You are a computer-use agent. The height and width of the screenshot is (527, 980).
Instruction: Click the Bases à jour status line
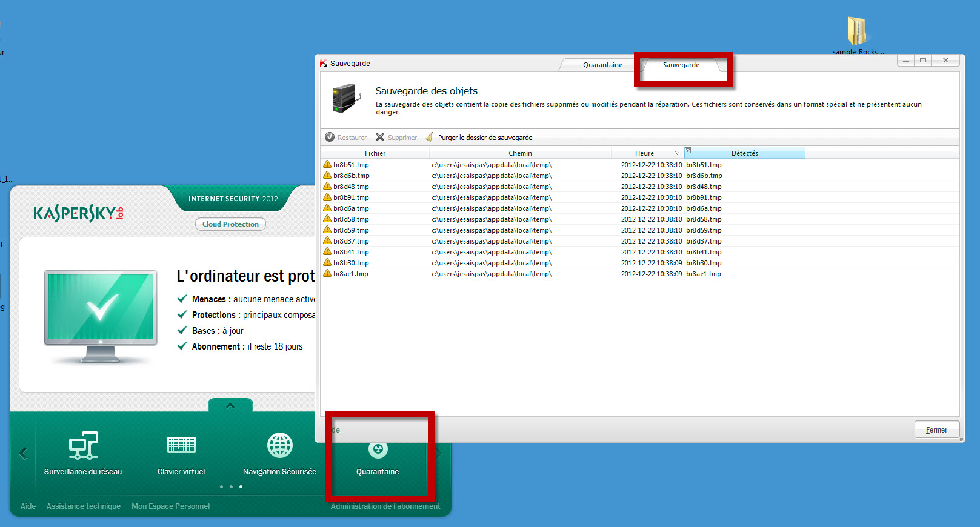210,331
